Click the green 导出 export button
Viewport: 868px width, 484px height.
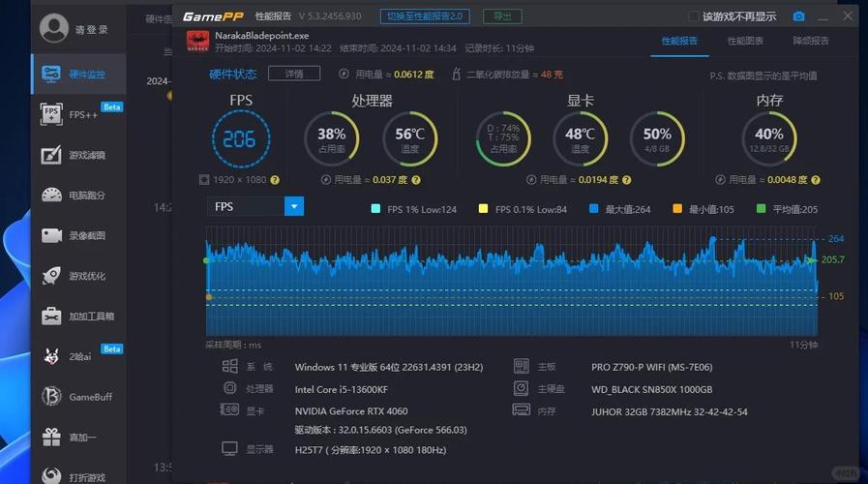(502, 16)
